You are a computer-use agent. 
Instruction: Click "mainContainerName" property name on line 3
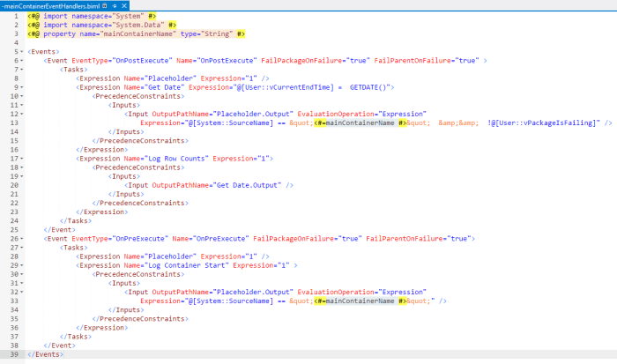tap(138, 33)
